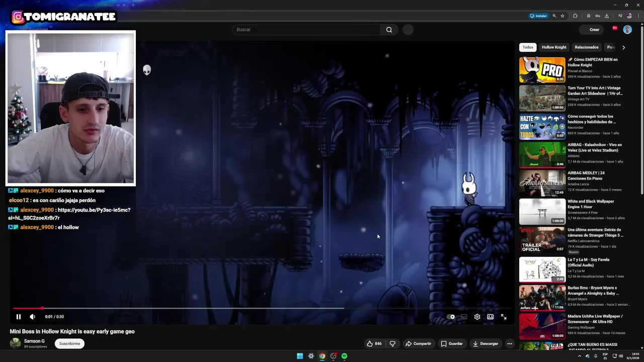644x362 pixels.
Task: Seek along the red video progress bar
Action: pos(262,308)
